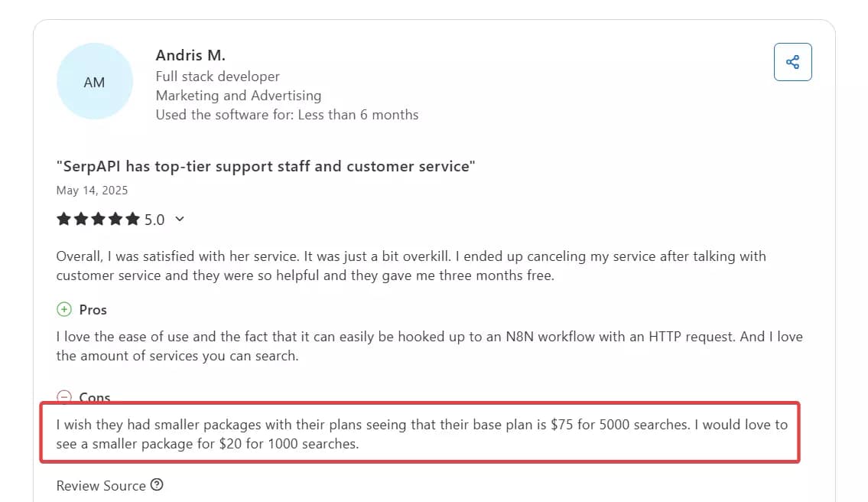Click the Full stack developer job title

(x=217, y=77)
